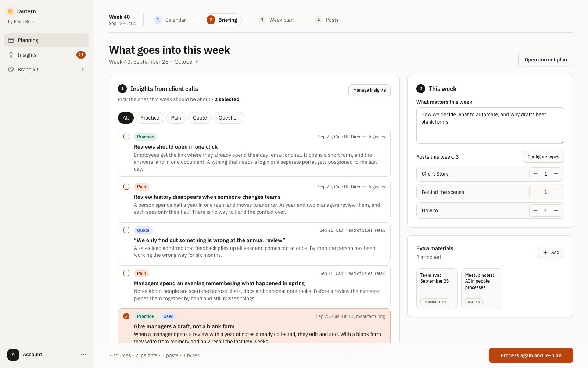Image resolution: width=588 pixels, height=368 pixels.
Task: Click the Insights badge showing 21
Action: (81, 55)
